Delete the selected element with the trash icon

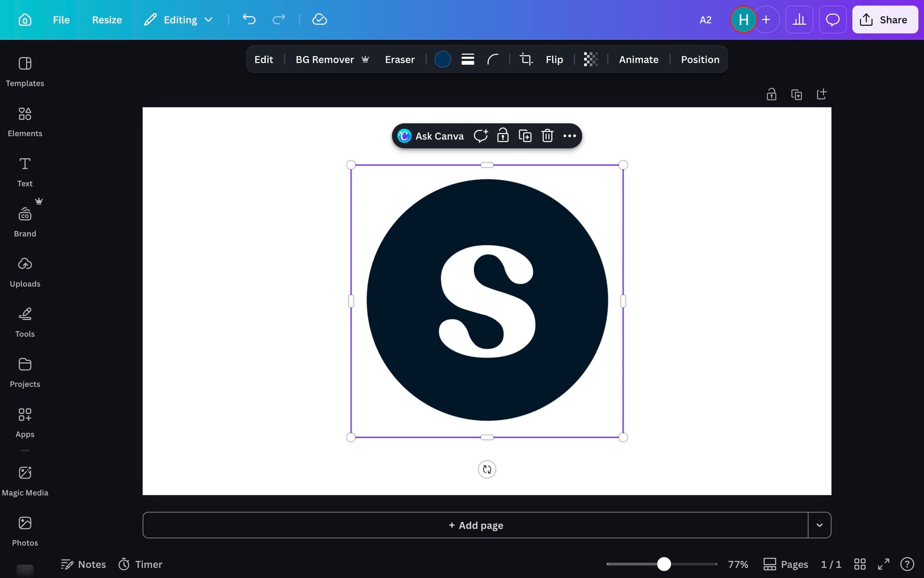coord(547,135)
